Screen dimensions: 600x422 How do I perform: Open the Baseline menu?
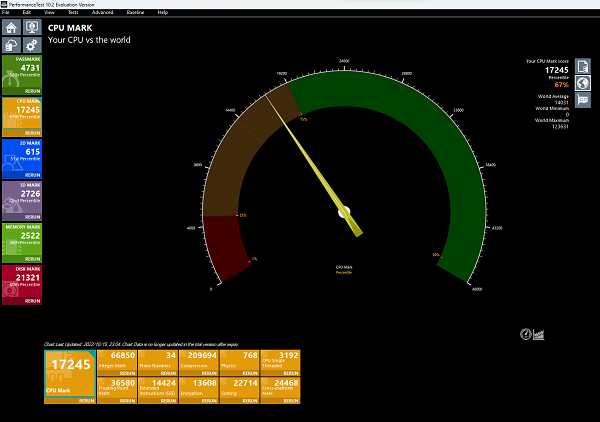(x=135, y=12)
